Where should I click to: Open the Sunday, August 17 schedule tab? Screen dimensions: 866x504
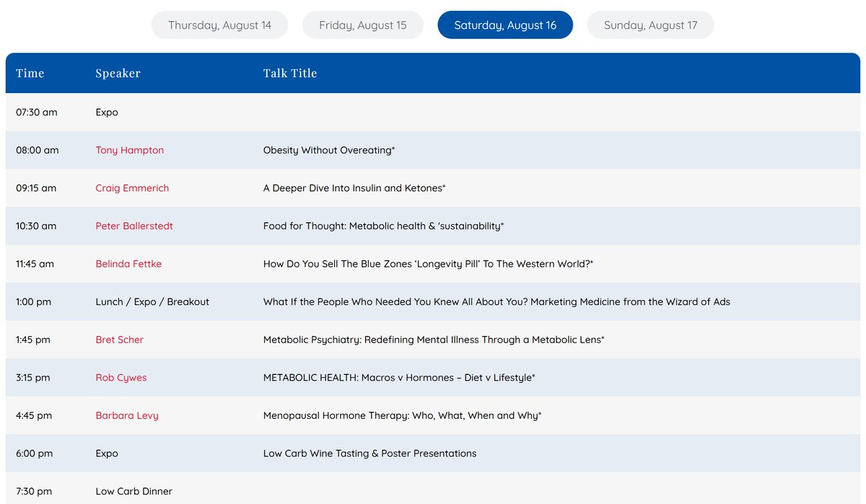650,25
